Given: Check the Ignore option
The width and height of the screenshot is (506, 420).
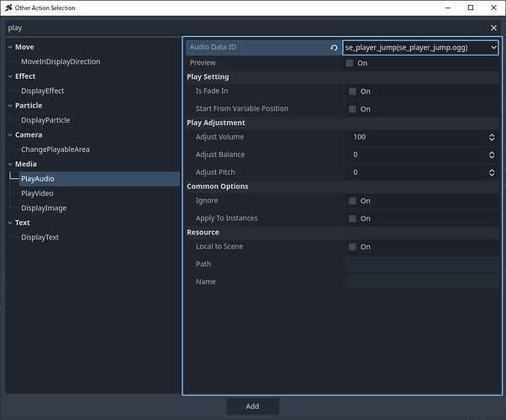Looking at the screenshot, I should pos(352,201).
